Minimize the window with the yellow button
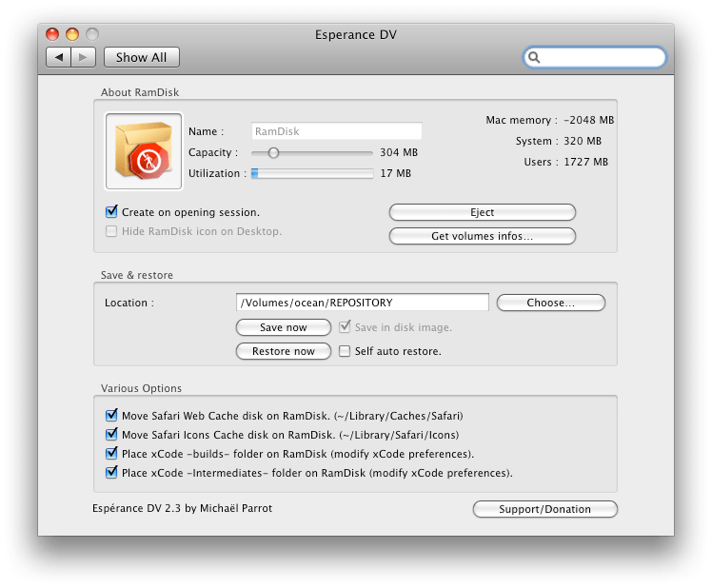The height and width of the screenshot is (588, 712). pos(72,34)
